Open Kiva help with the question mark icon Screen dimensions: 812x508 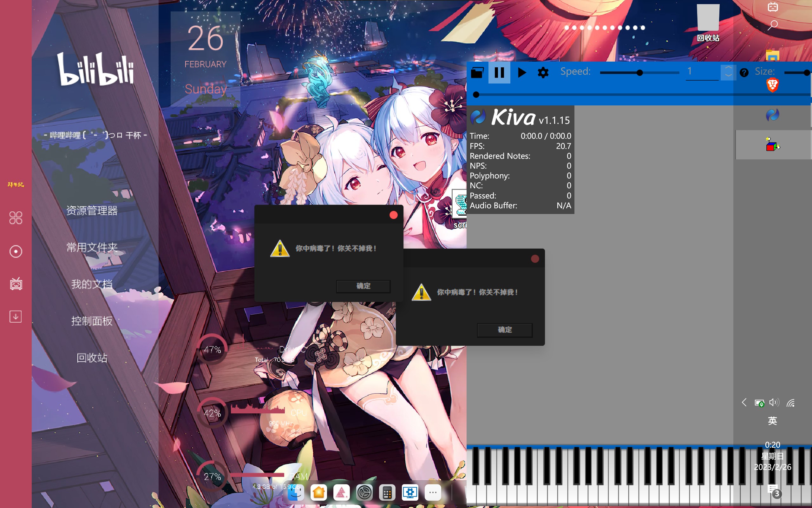point(744,73)
